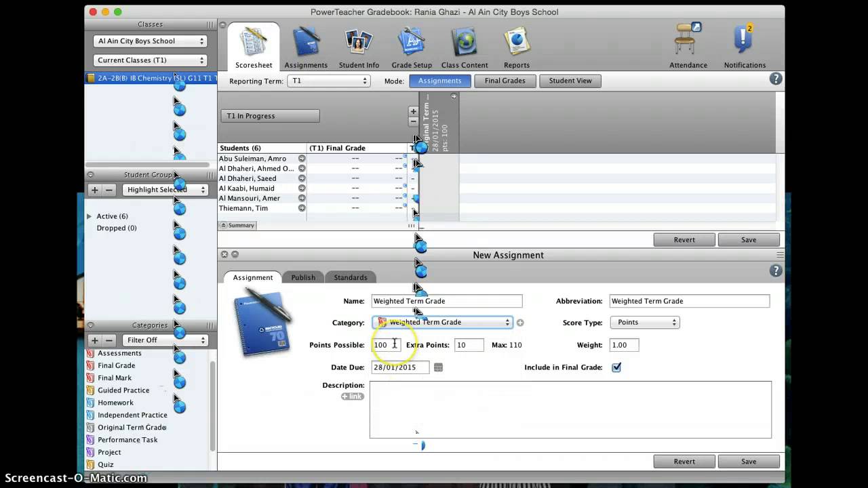
Task: Expand the Active (6) student group
Action: coord(89,216)
